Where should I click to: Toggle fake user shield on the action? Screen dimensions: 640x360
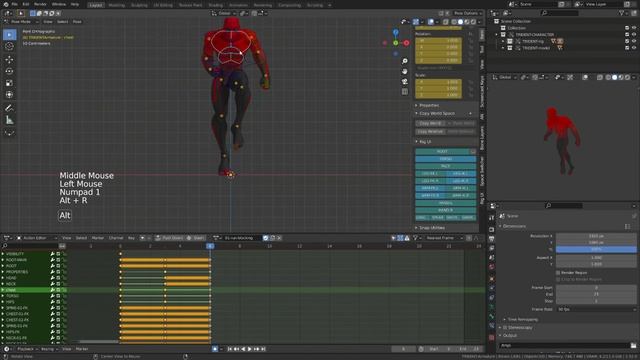[266, 238]
